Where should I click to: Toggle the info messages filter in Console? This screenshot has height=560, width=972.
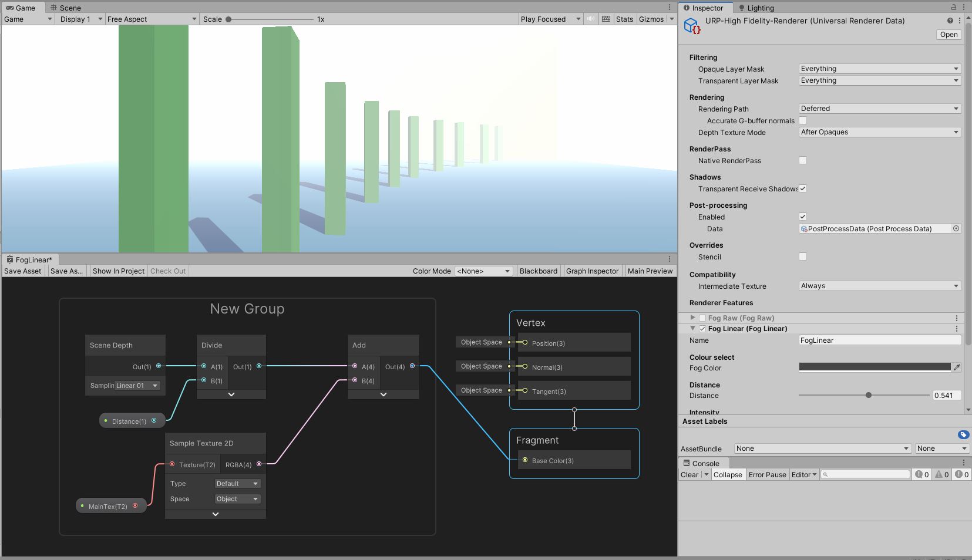click(x=921, y=474)
